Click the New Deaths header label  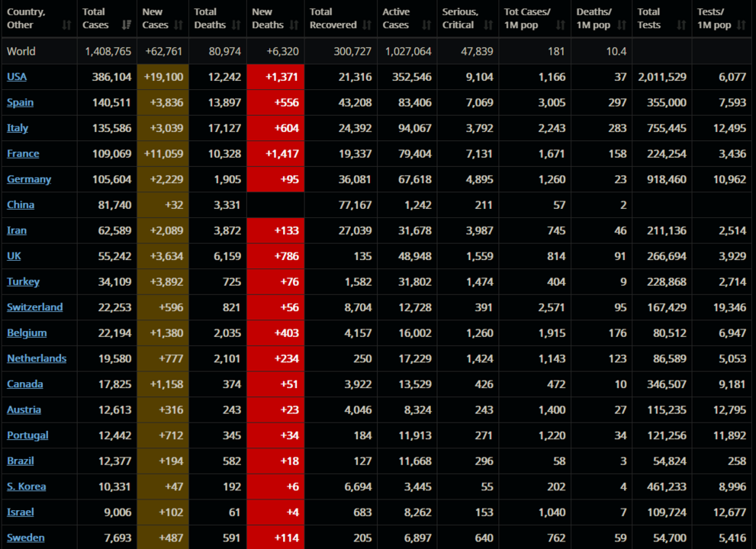268,18
